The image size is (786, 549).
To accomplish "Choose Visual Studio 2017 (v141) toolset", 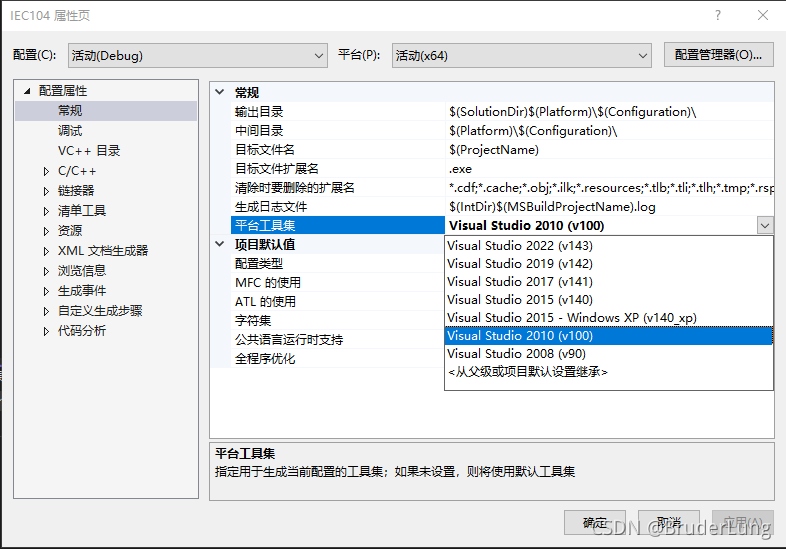I will coord(609,282).
